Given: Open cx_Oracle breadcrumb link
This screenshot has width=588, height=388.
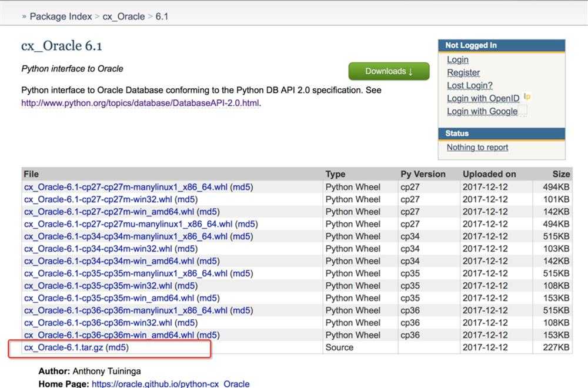Looking at the screenshot, I should tap(123, 16).
